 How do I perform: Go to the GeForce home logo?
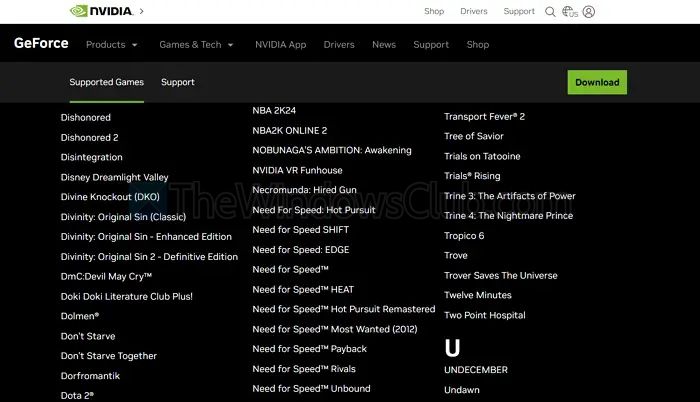41,43
